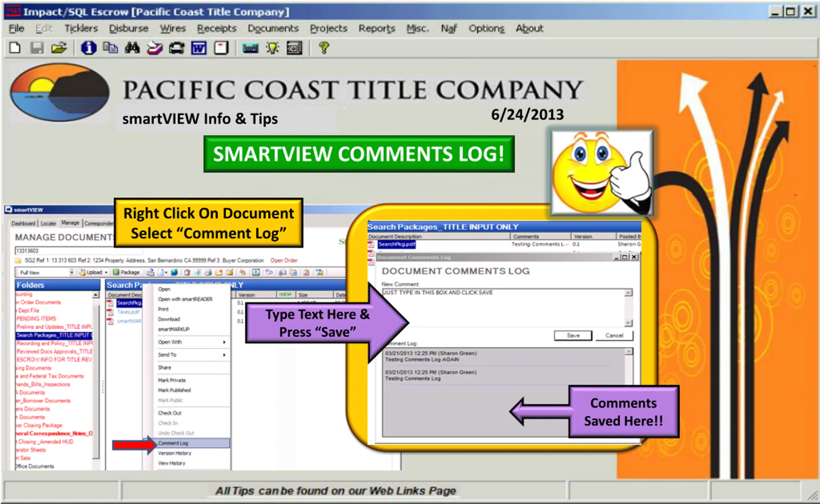
Task: Click the Package button in smartVIEW toolbar
Action: tap(127, 272)
